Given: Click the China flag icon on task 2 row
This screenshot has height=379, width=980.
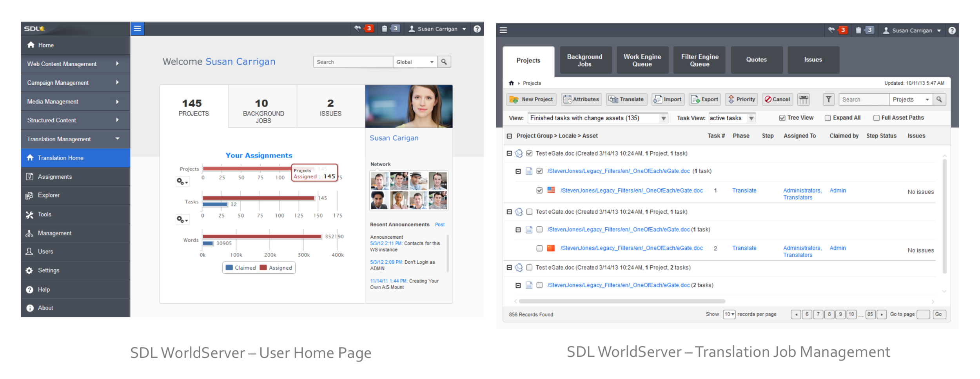Looking at the screenshot, I should (551, 248).
